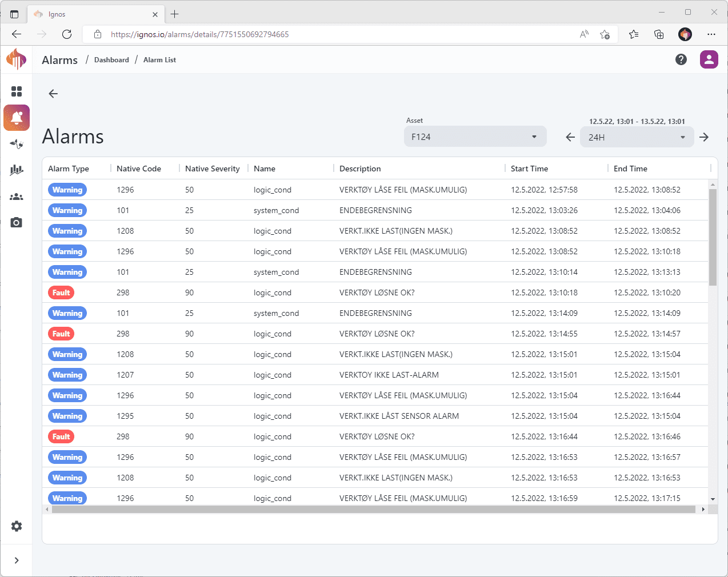
Task: Open the users group icon in sidebar
Action: pyautogui.click(x=17, y=197)
